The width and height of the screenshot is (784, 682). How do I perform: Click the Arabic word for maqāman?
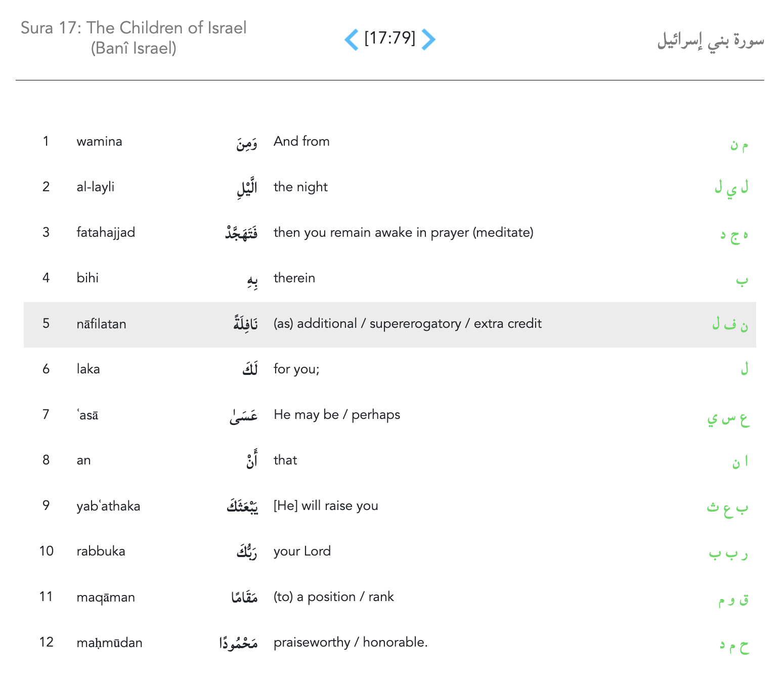tap(245, 598)
